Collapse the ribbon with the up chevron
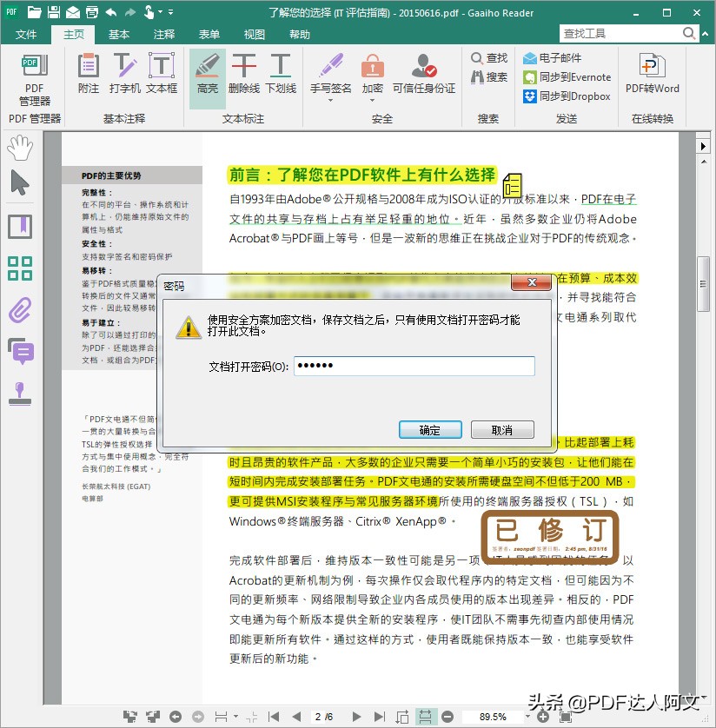Screen dimensions: 716x728 click(706, 33)
